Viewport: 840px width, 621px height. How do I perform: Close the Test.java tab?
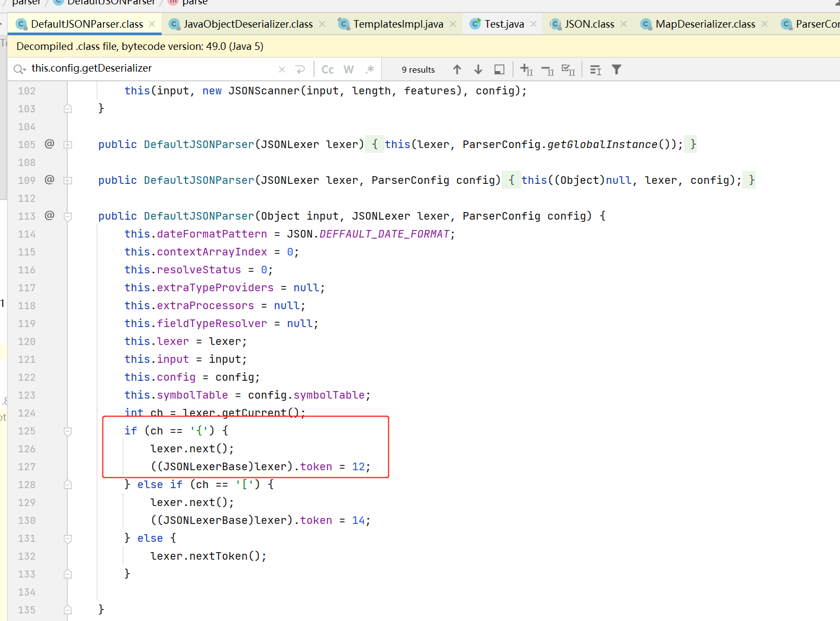[534, 24]
